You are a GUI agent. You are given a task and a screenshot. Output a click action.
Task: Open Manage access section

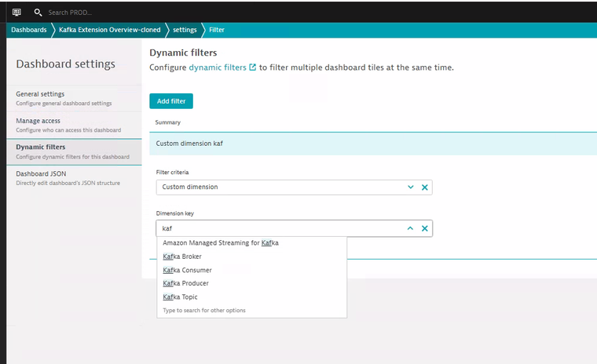75,126
